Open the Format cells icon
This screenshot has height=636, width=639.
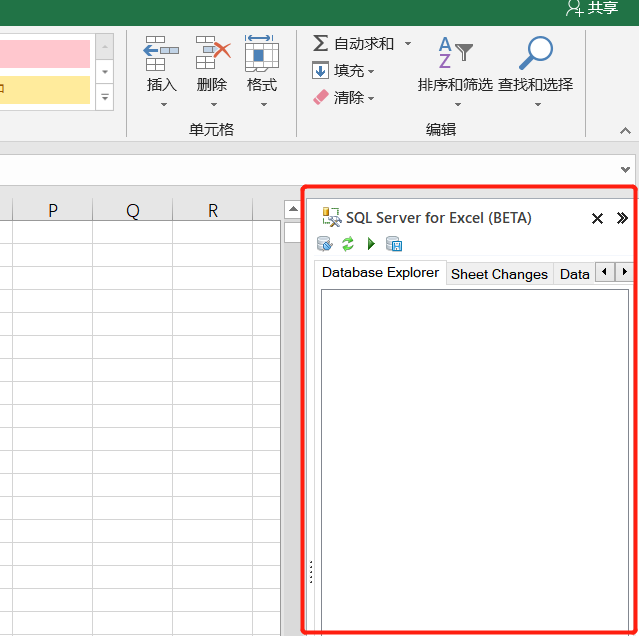262,53
